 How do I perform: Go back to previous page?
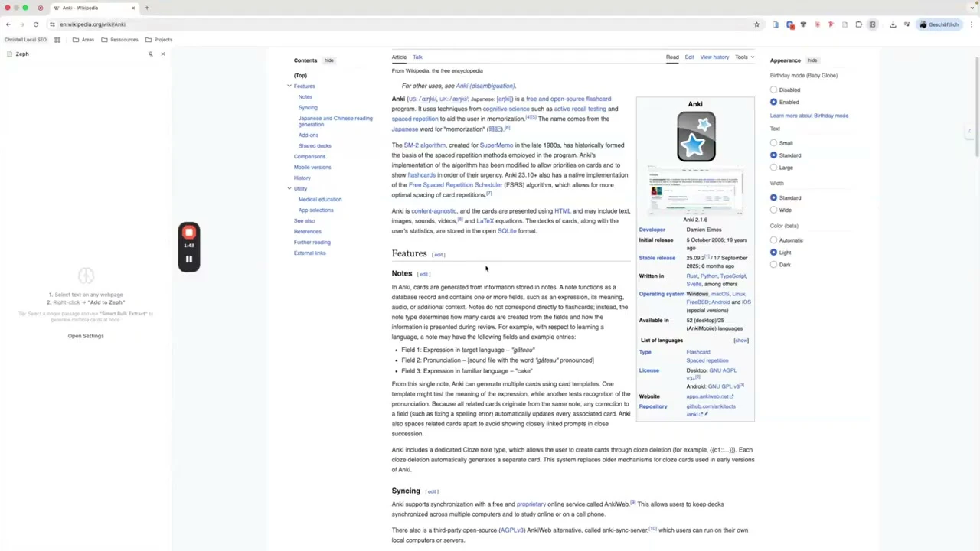coord(8,24)
